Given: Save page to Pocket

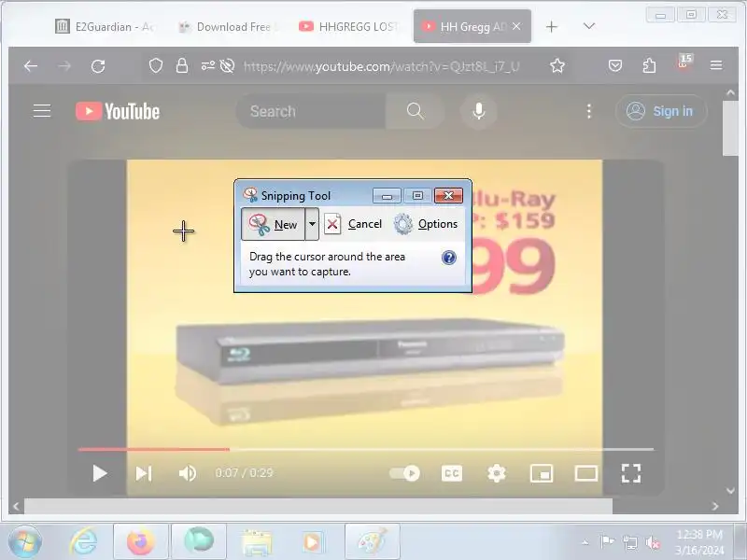Looking at the screenshot, I should [x=615, y=65].
